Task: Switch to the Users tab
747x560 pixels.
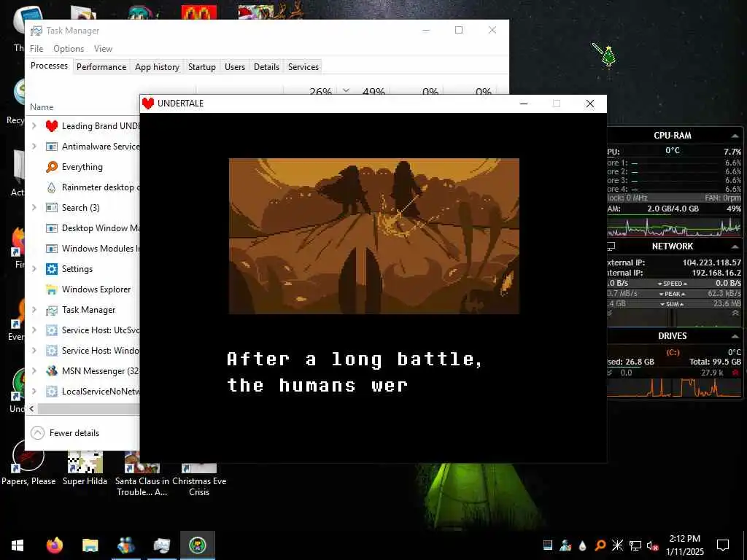Action: tap(235, 66)
